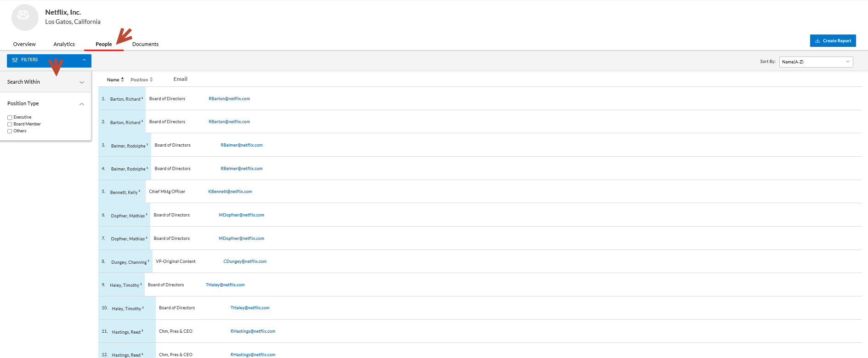868x358 pixels.
Task: Collapse the FILTERS panel chevron
Action: click(x=84, y=60)
